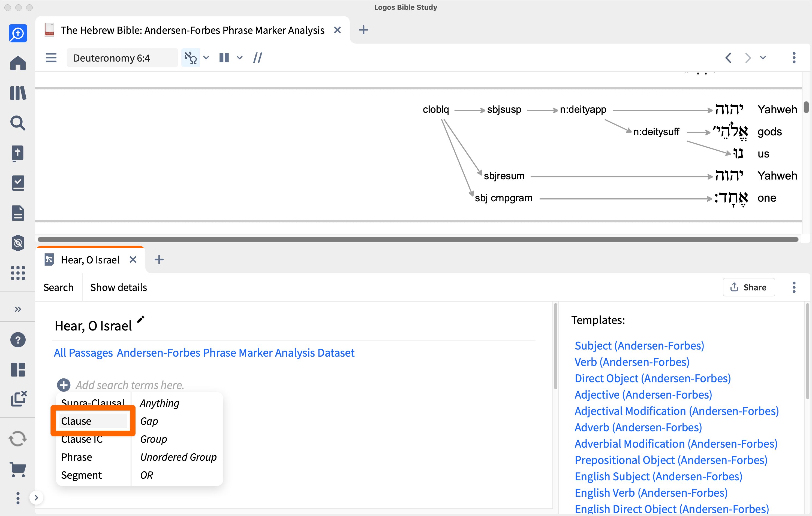Add a new tab in top panel
This screenshot has height=516, width=812.
coord(363,30)
